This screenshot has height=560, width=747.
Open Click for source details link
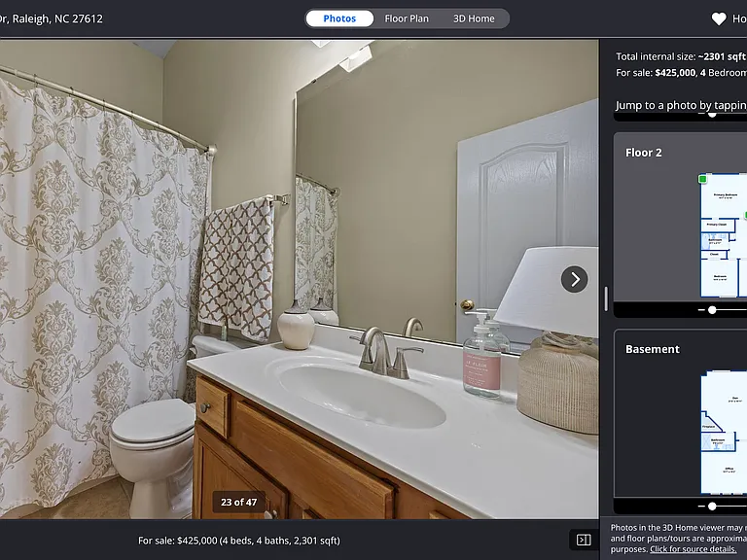pyautogui.click(x=693, y=549)
